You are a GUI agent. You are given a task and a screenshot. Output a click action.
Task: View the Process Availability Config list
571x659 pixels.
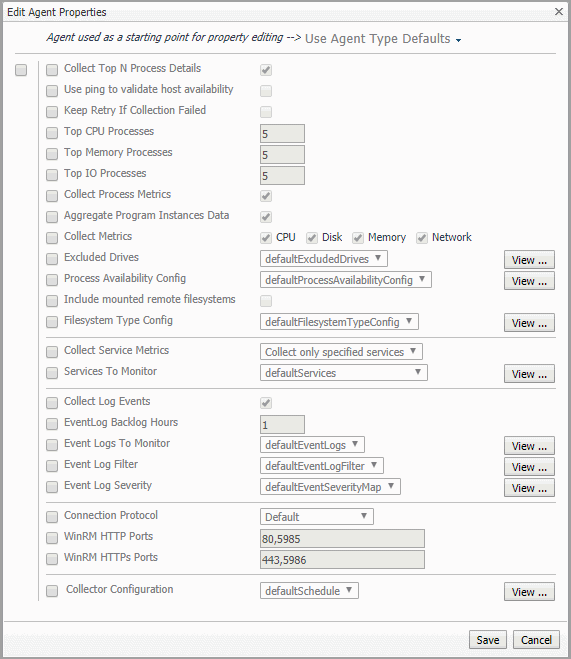pyautogui.click(x=529, y=281)
